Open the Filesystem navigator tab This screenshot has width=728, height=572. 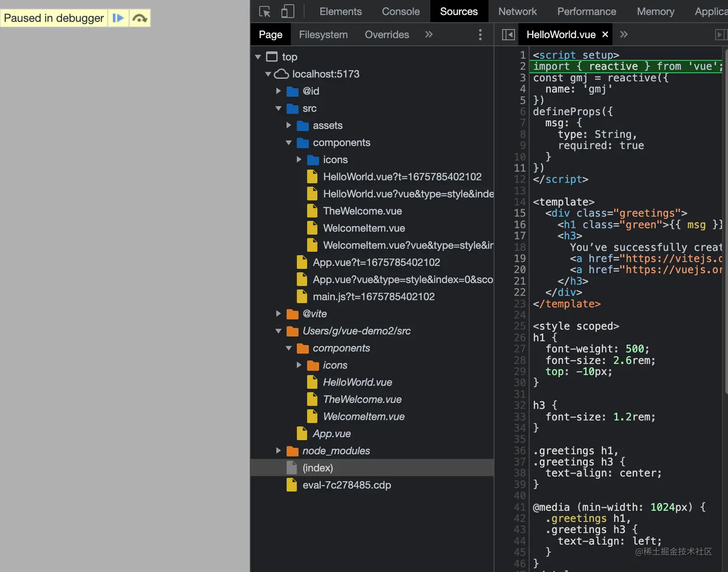click(x=323, y=35)
